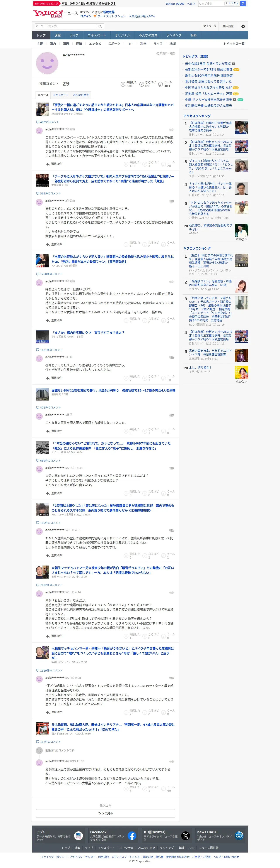Click the もっと見る button
Image resolution: width=280 pixels, height=868 pixels.
click(x=106, y=813)
